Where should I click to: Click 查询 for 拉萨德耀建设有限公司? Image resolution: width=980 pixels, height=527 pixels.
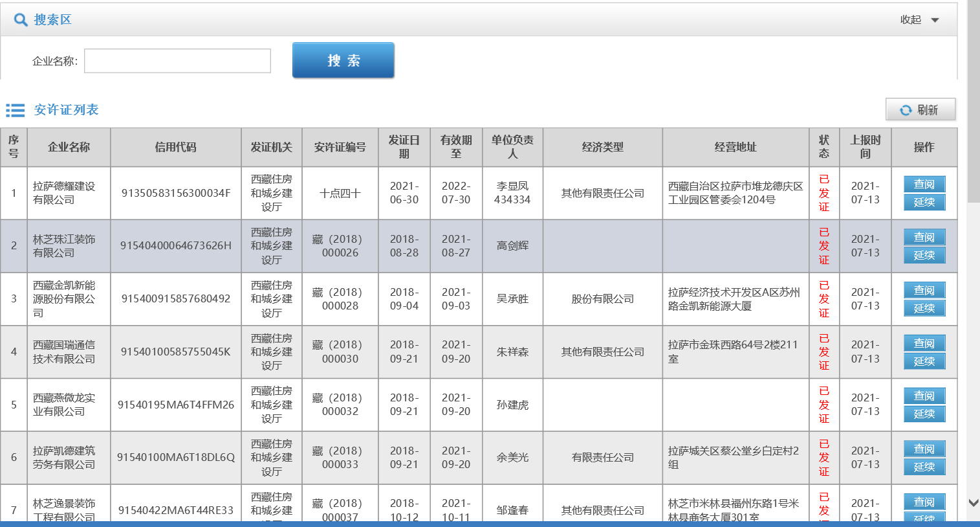click(924, 185)
